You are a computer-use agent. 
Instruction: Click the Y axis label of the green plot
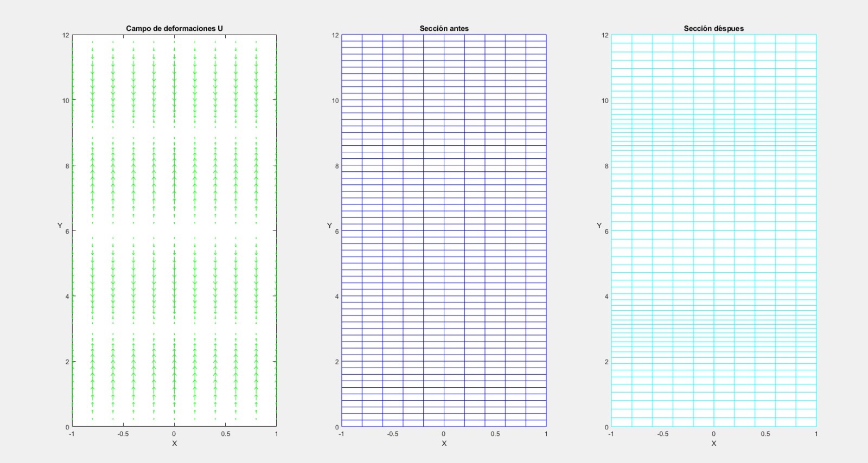click(x=60, y=226)
